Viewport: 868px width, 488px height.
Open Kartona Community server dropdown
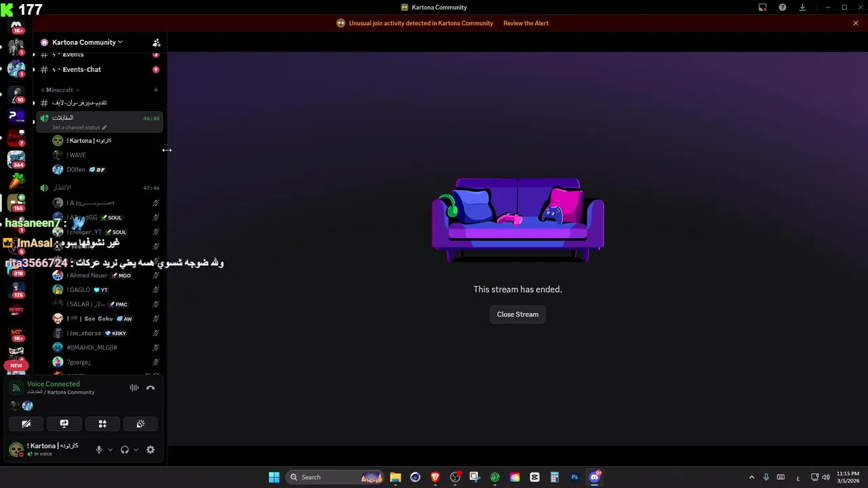point(87,42)
